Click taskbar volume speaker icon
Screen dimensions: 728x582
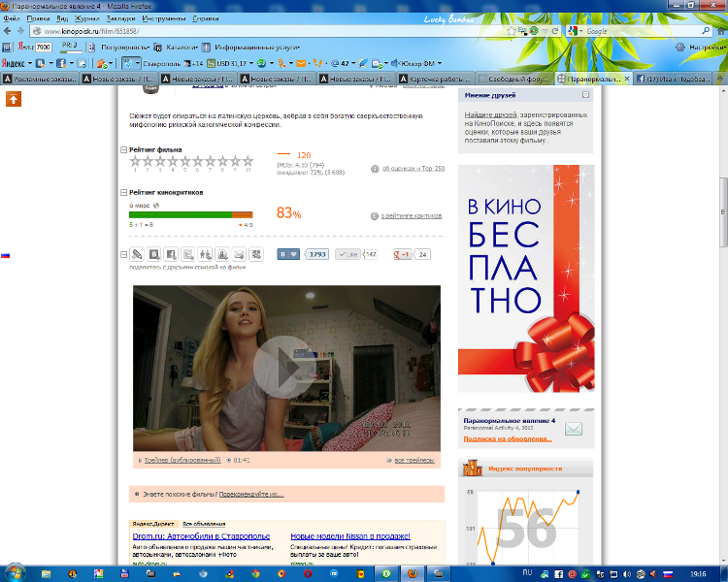(x=626, y=574)
